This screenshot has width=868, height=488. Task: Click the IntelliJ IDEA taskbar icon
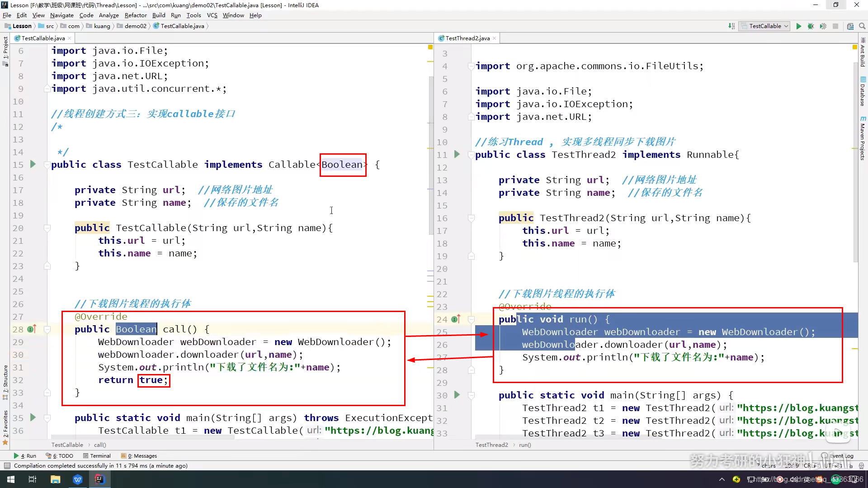pyautogui.click(x=99, y=479)
